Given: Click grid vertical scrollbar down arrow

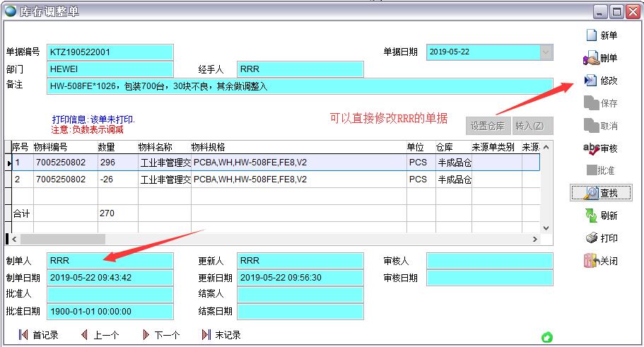Looking at the screenshot, I should (545, 228).
